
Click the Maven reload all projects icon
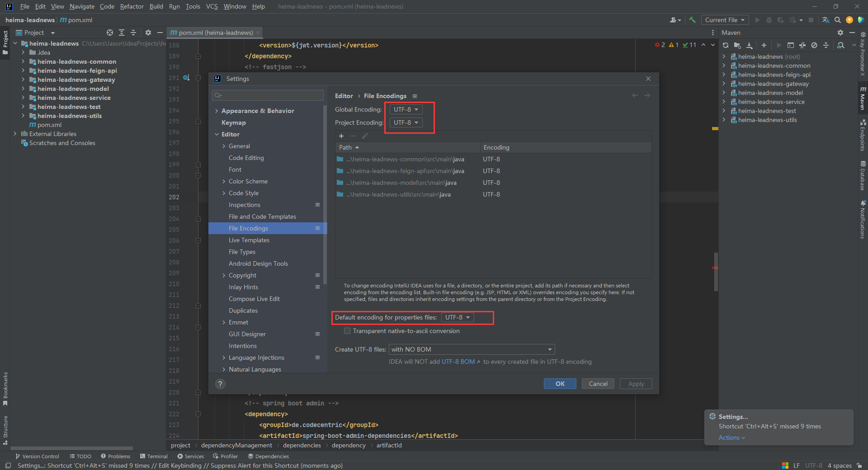(726, 45)
